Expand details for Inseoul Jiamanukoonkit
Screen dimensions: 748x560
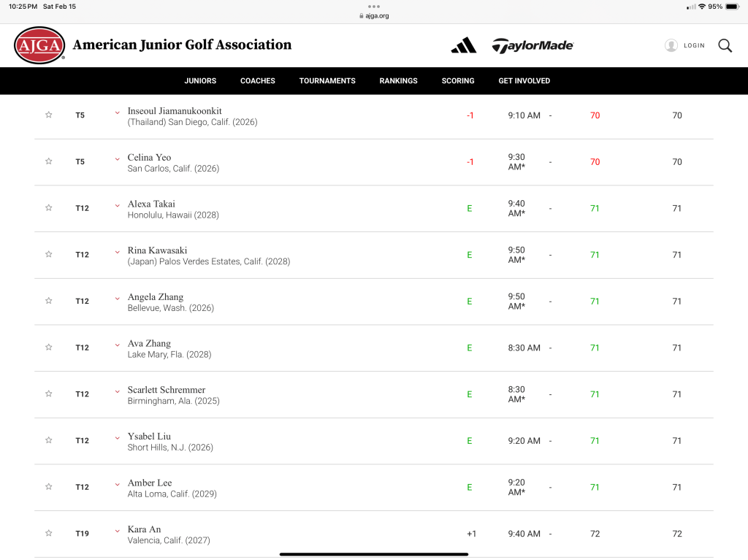pos(117,112)
